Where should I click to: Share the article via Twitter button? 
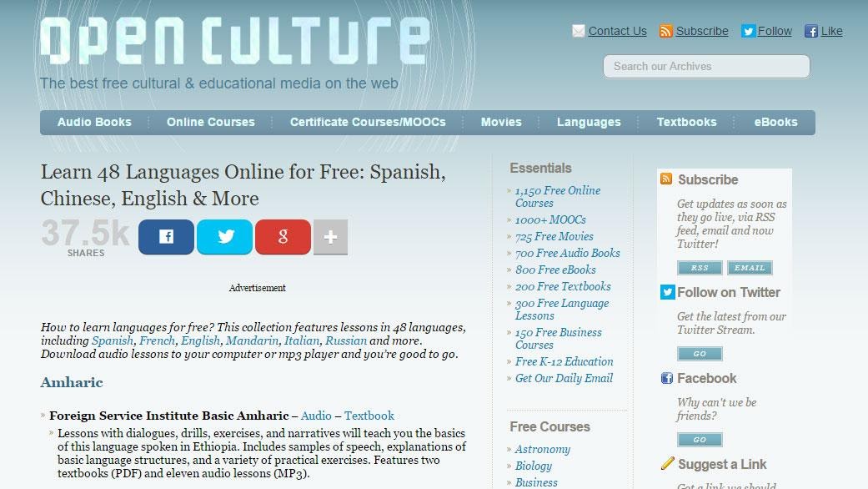point(225,237)
